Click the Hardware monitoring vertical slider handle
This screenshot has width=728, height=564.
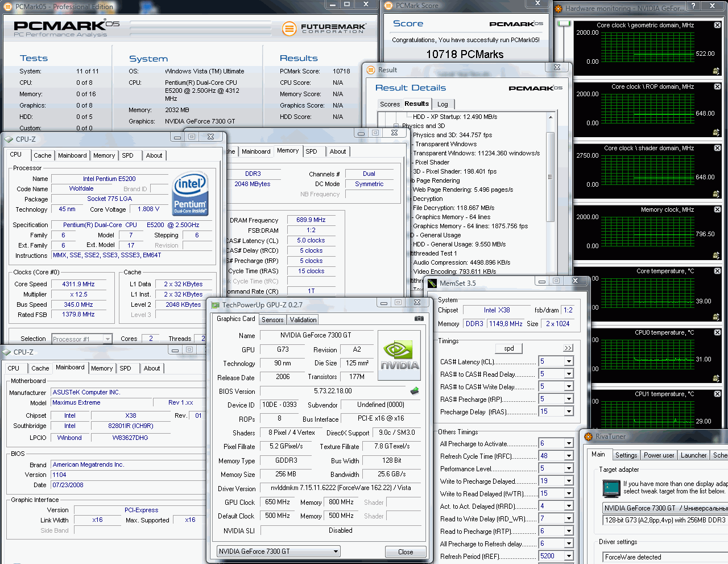point(563,23)
